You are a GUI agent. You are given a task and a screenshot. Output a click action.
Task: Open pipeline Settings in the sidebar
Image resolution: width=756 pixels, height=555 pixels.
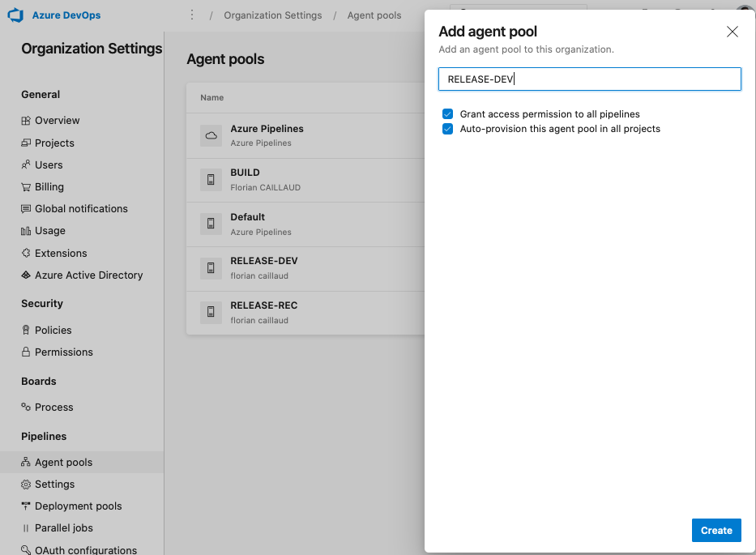click(54, 485)
